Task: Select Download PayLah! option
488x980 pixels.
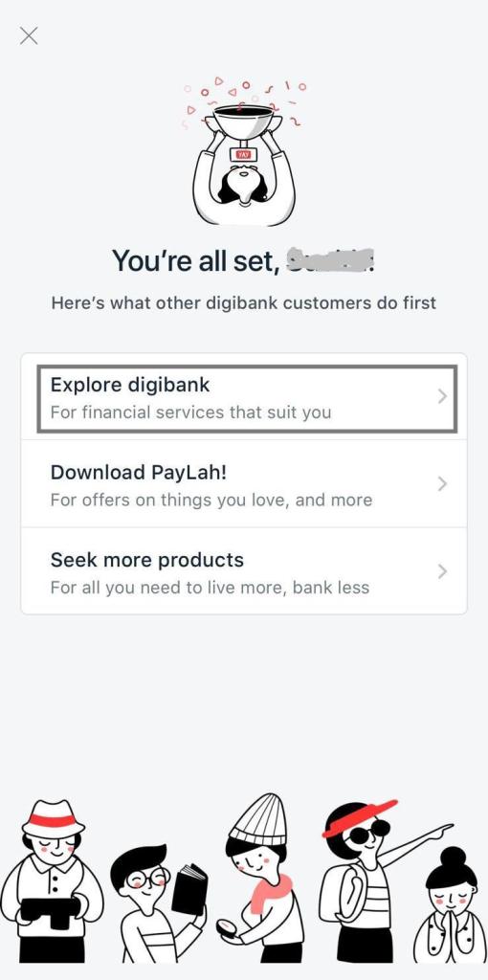Action: (x=244, y=484)
